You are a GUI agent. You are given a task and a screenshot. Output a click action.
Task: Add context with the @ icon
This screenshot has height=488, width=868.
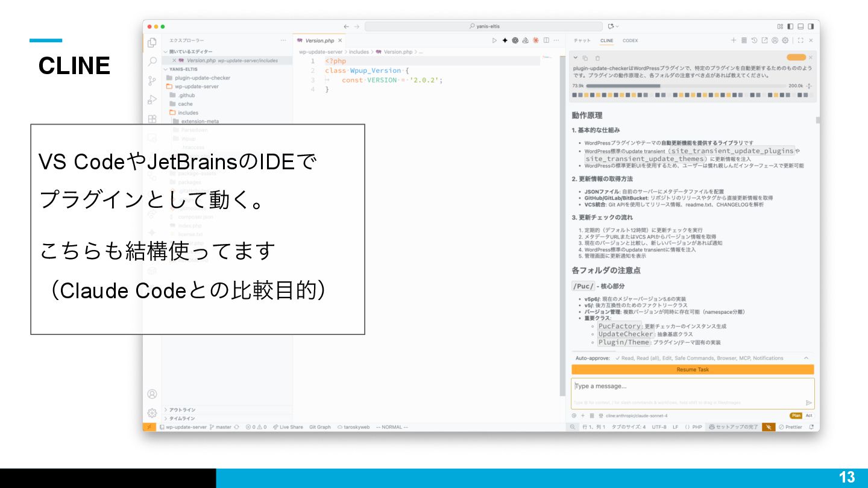pyautogui.click(x=574, y=415)
